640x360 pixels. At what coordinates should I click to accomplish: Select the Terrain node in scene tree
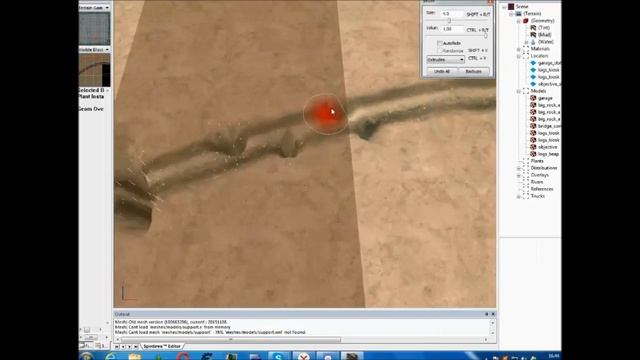(532, 13)
